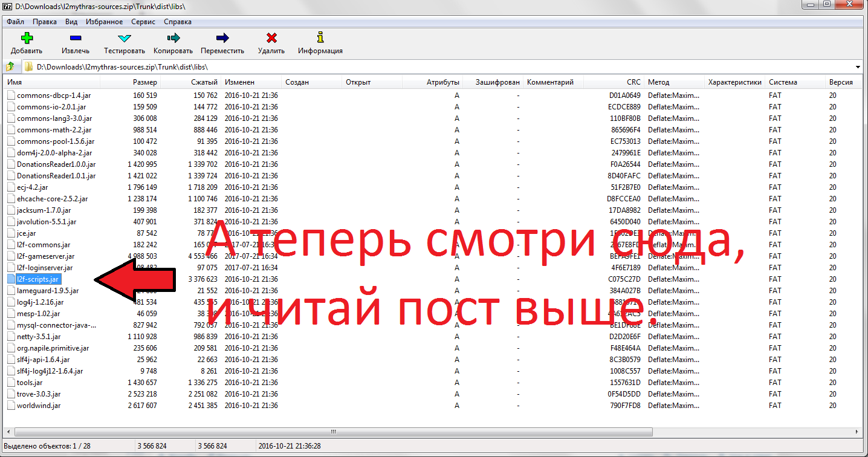Sort by the Изменен column header
Viewport: 868px width, 457px height.
[252, 82]
